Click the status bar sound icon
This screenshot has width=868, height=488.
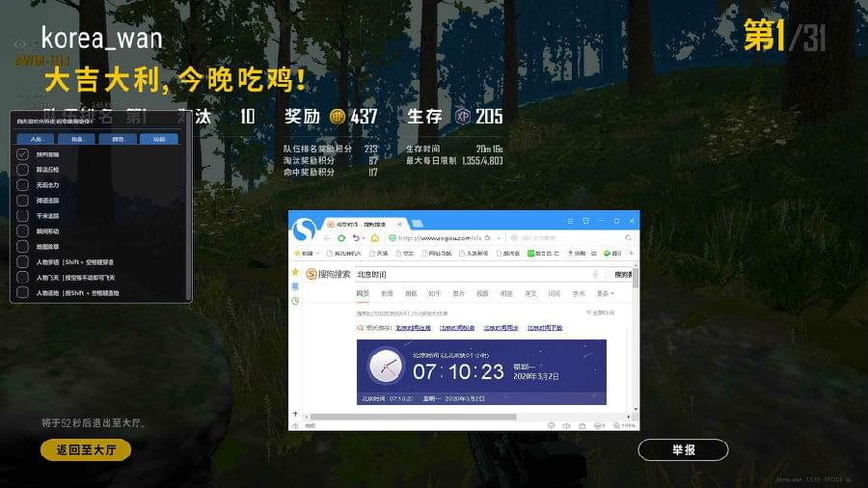coord(566,425)
